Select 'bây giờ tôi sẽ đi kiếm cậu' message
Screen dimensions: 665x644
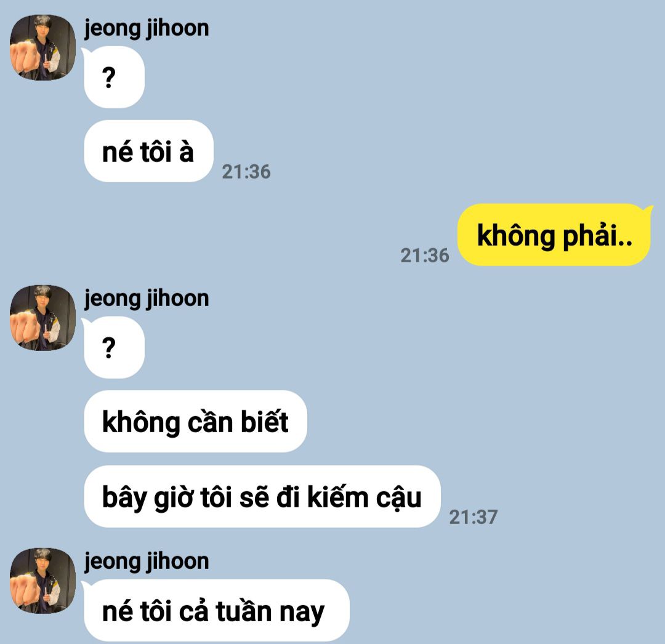[262, 496]
